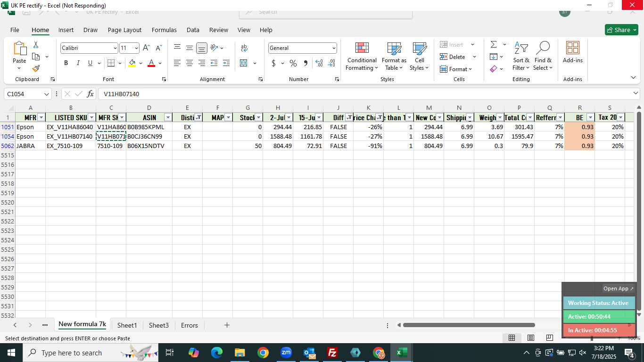Open FileZilla from the taskbar
644x362 pixels.
[x=332, y=353]
